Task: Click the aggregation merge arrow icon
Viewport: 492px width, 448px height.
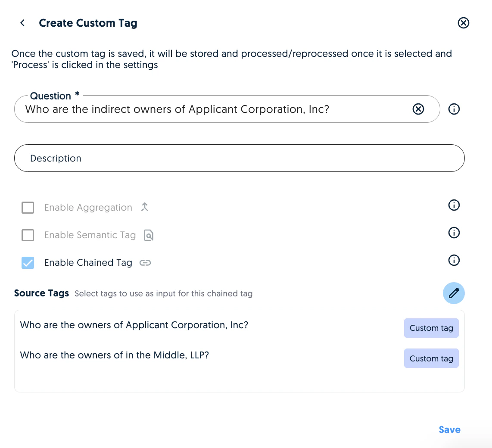Action: click(x=145, y=207)
